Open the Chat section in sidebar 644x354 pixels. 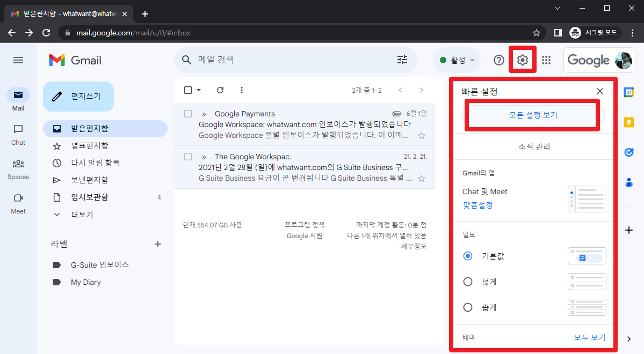[18, 135]
